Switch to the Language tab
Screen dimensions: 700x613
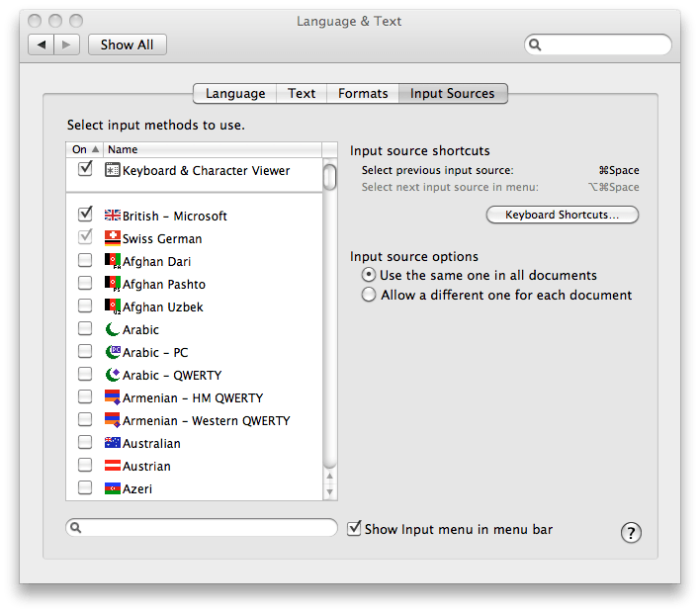[235, 93]
